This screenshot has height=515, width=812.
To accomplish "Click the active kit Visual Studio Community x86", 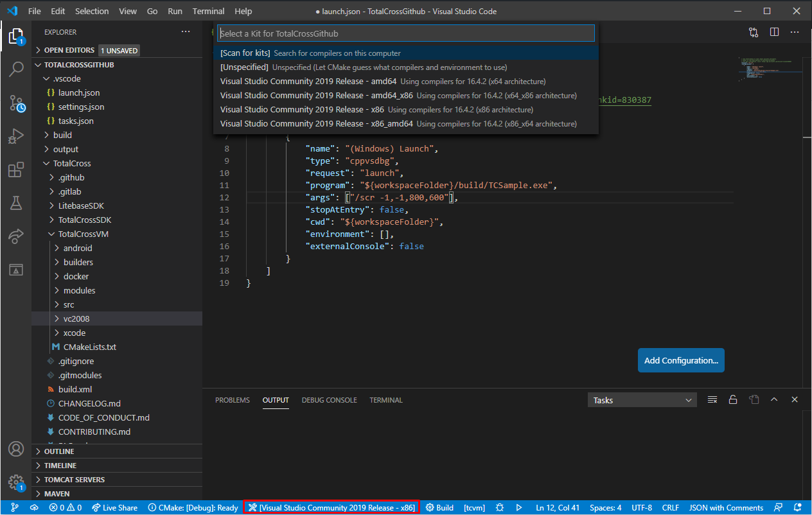I will click(331, 507).
